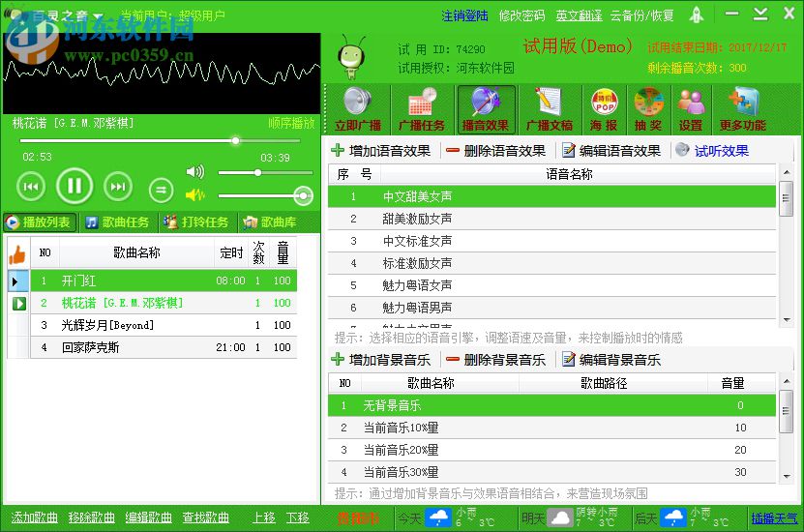Select voice 魅力粤语女声
The height and width of the screenshot is (532, 804).
[551, 285]
